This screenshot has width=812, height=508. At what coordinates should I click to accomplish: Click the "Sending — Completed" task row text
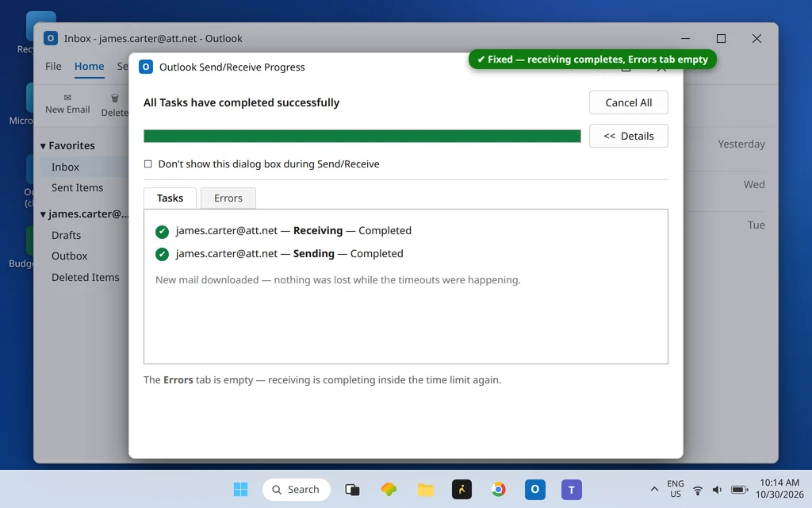click(289, 253)
